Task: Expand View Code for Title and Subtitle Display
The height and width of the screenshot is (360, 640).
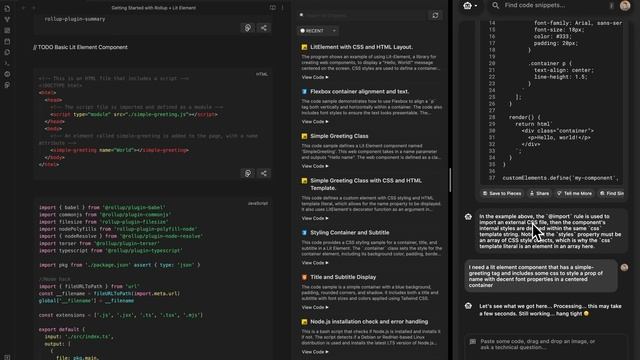Action: tap(315, 307)
